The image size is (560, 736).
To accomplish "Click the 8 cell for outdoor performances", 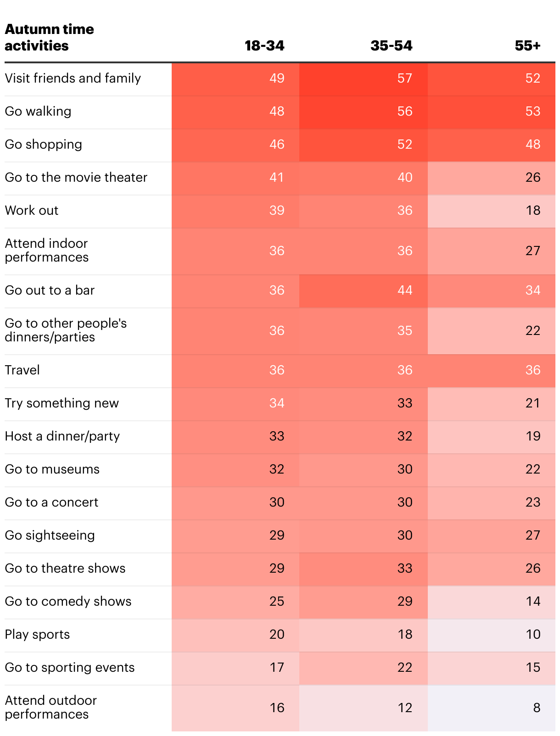I will click(x=537, y=708).
